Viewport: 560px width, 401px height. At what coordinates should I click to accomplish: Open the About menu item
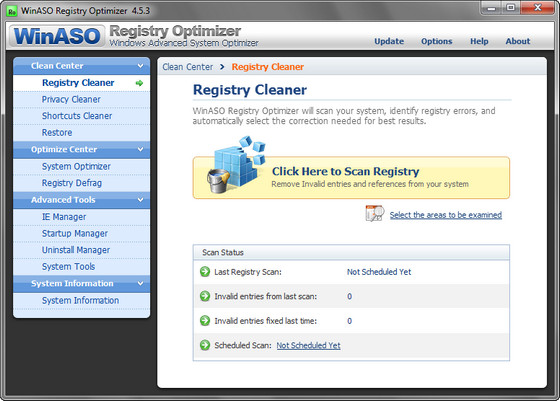coord(518,41)
